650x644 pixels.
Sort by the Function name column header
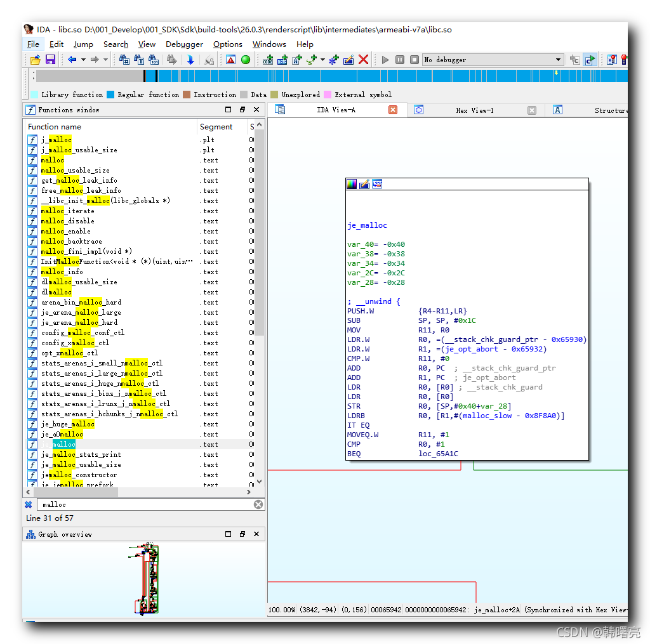click(x=111, y=127)
